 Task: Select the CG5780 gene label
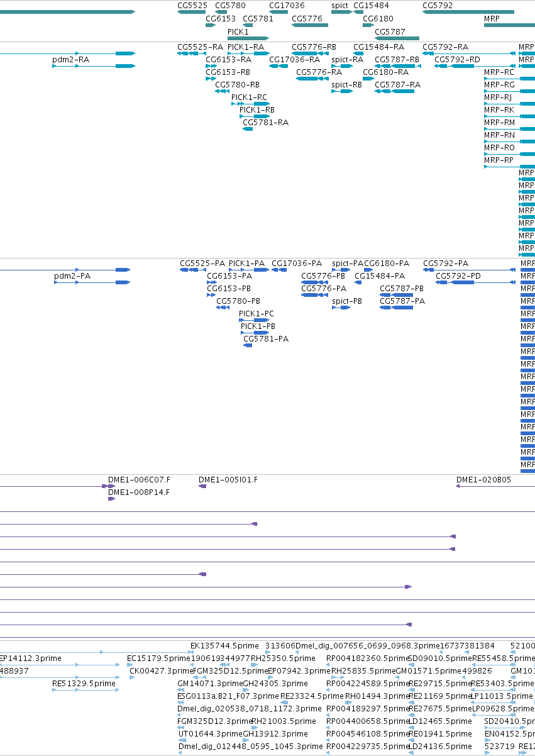tap(230, 6)
